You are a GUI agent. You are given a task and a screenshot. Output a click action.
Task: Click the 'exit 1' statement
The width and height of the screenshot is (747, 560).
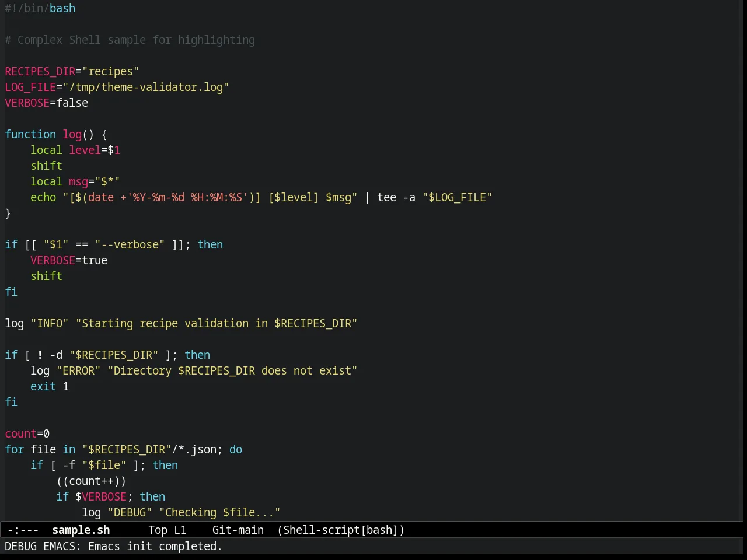click(50, 386)
